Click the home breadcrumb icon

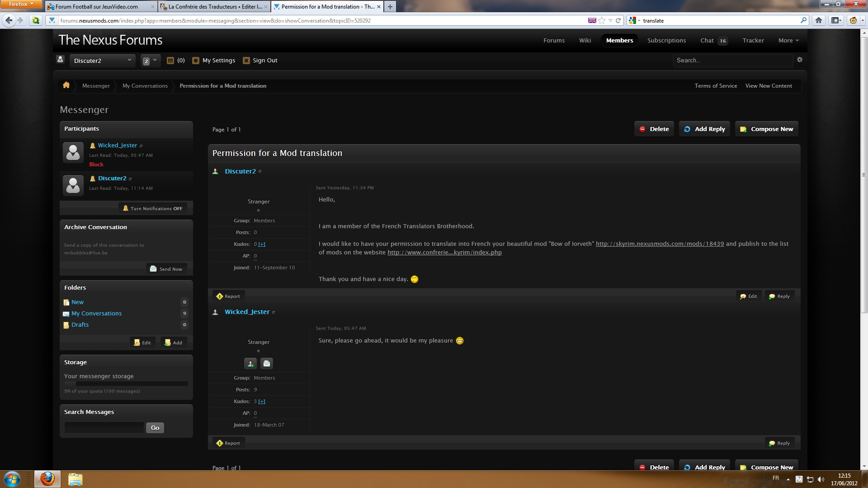coord(66,85)
